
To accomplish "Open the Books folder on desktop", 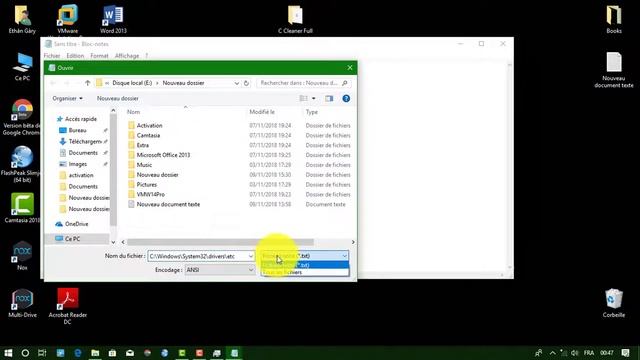I will point(613,19).
